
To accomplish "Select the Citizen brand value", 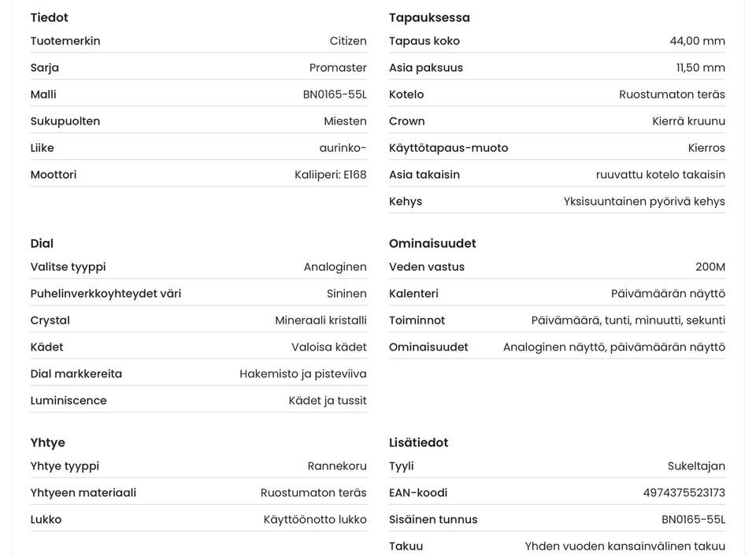I will [347, 41].
